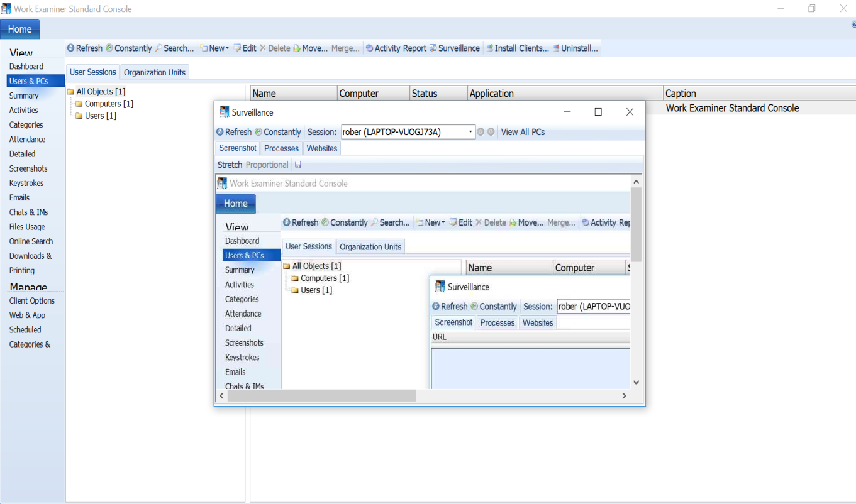This screenshot has width=856, height=504.
Task: Open Search from the toolbar
Action: click(x=174, y=48)
